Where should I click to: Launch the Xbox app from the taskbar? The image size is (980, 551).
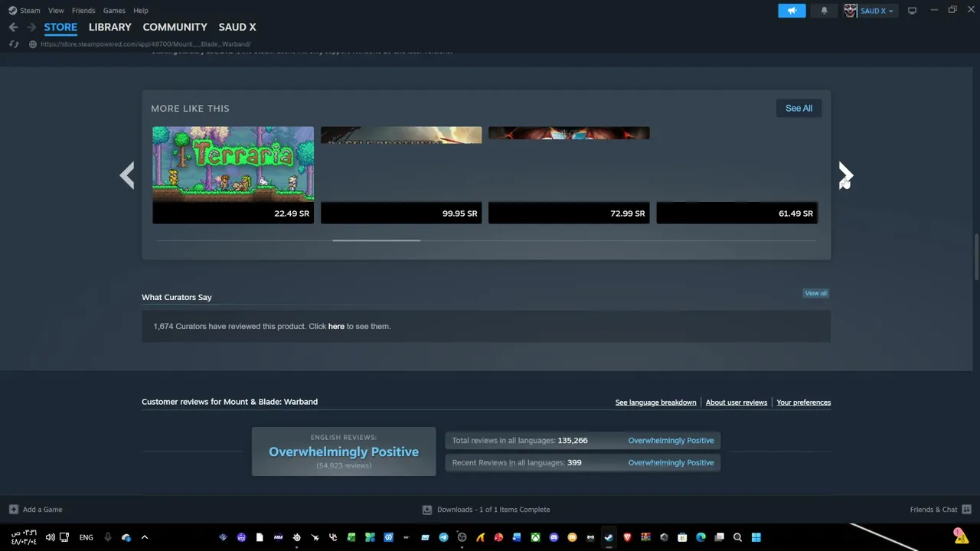pyautogui.click(x=535, y=537)
